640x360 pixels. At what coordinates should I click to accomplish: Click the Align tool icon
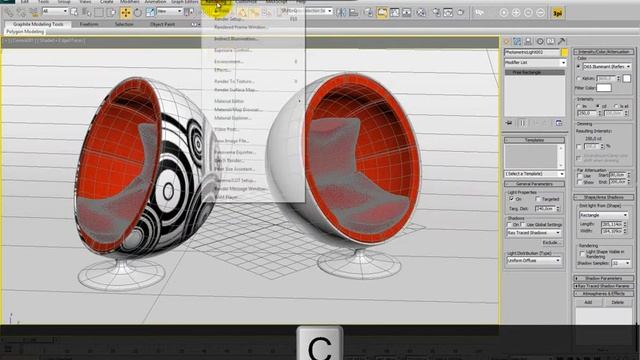coord(353,13)
